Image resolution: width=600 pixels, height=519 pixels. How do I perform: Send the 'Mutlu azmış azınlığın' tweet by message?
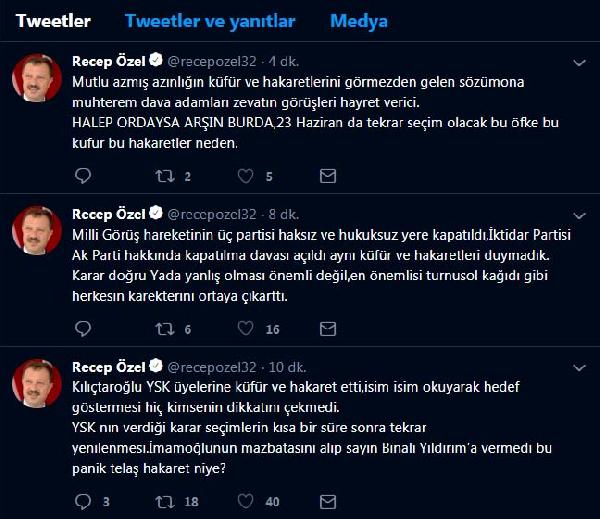tap(326, 176)
